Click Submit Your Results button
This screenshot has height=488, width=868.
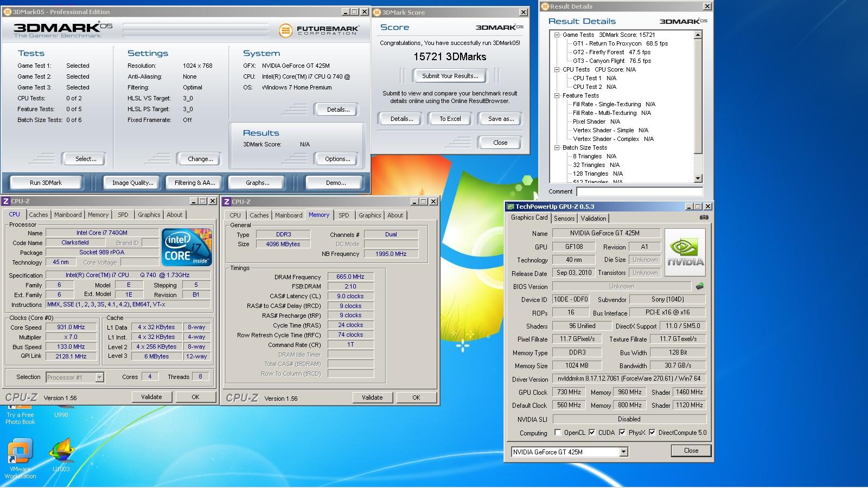pyautogui.click(x=450, y=76)
